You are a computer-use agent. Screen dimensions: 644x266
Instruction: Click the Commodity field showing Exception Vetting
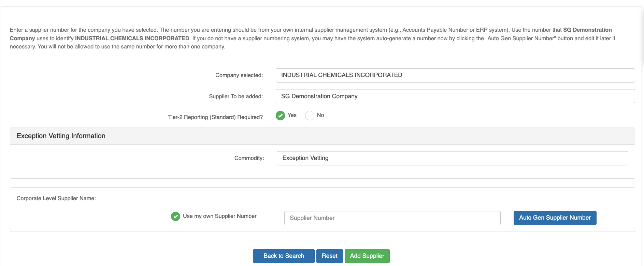(x=452, y=158)
